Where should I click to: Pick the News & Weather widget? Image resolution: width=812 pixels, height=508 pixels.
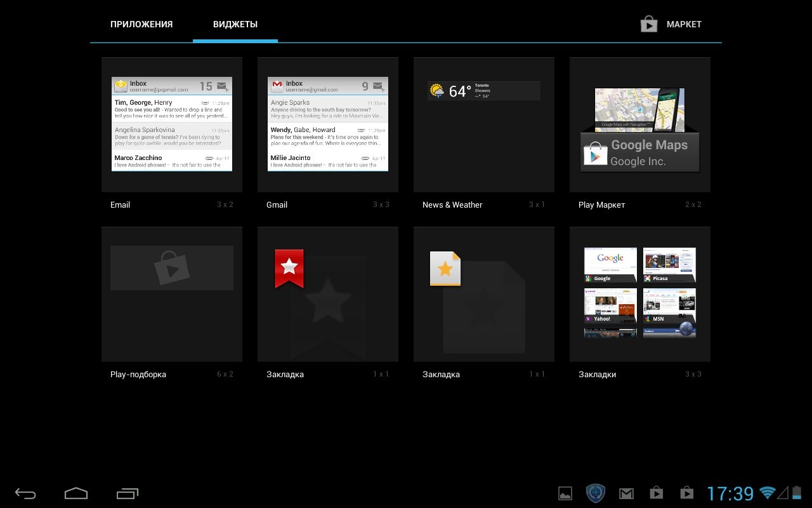[x=484, y=124]
